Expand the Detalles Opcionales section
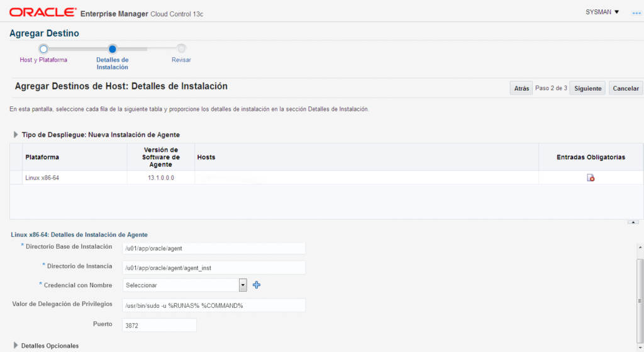 tap(16, 346)
